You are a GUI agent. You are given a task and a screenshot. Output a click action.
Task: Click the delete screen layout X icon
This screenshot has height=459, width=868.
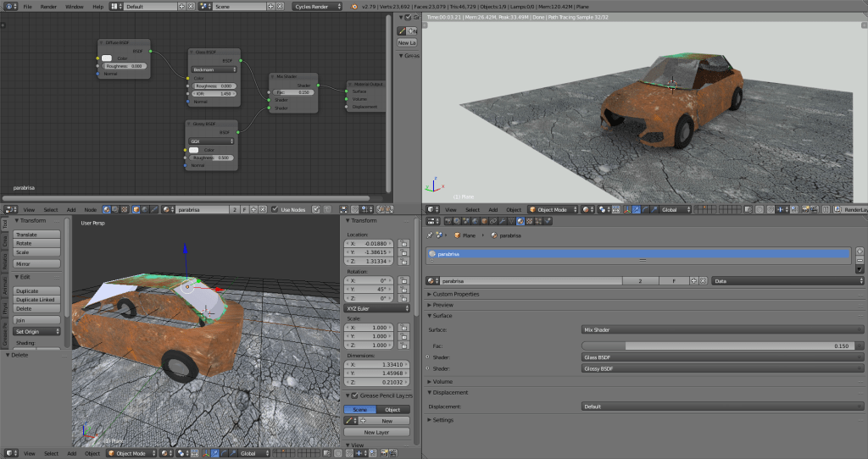pos(192,6)
